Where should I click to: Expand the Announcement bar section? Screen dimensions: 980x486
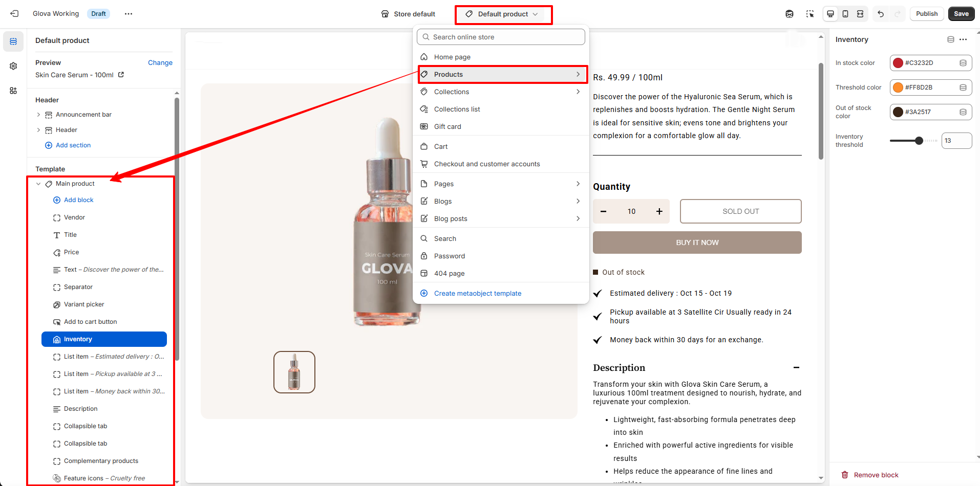(38, 115)
